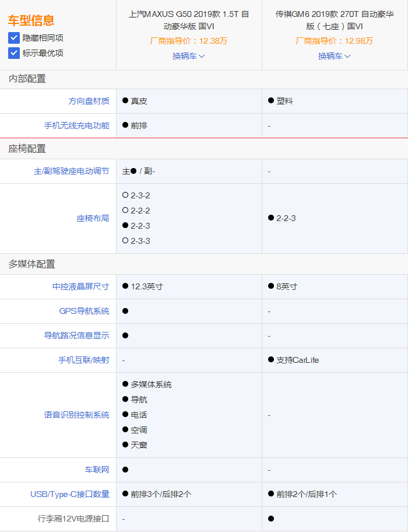Click the 电话 voice control item

click(x=139, y=415)
